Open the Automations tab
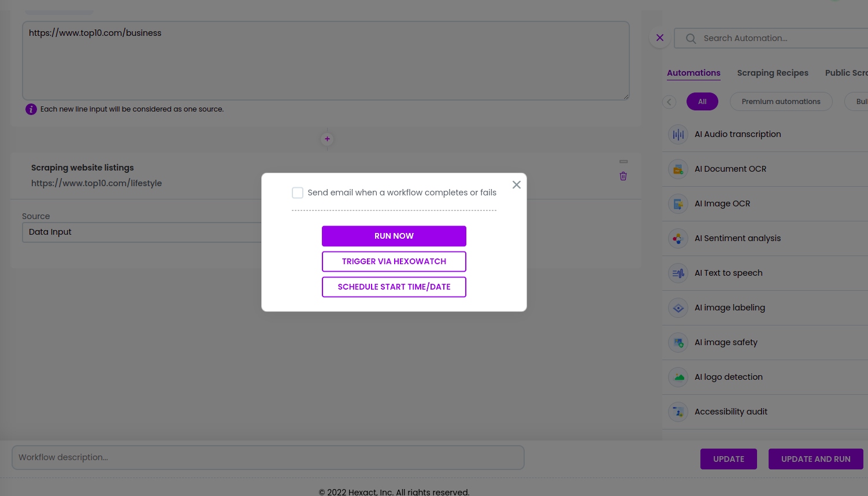 (x=693, y=73)
